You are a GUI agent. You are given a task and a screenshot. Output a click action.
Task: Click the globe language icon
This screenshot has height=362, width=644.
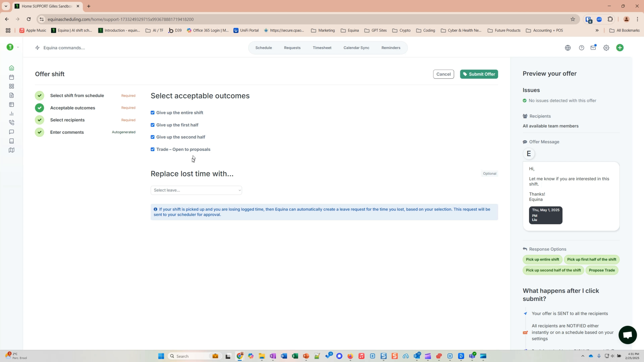[568, 47]
